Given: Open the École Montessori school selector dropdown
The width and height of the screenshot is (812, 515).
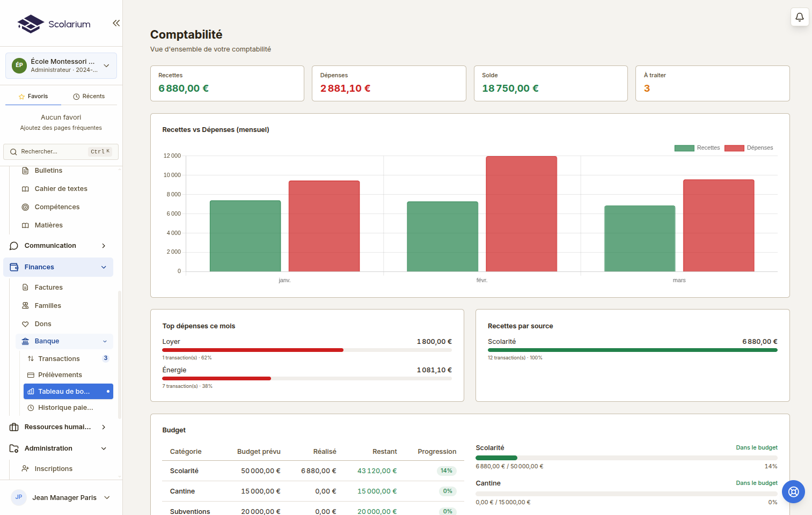Looking at the screenshot, I should click(x=61, y=65).
